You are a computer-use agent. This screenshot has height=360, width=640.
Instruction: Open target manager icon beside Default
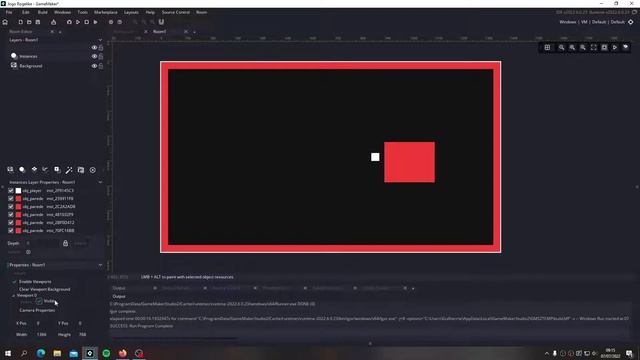pyautogui.click(x=631, y=22)
